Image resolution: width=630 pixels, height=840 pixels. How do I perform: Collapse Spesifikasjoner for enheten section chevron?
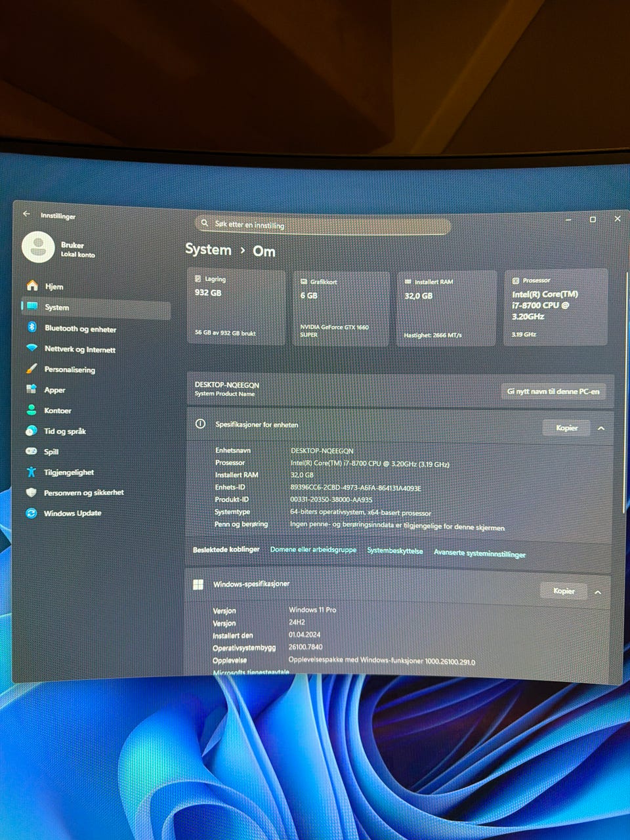click(x=601, y=429)
